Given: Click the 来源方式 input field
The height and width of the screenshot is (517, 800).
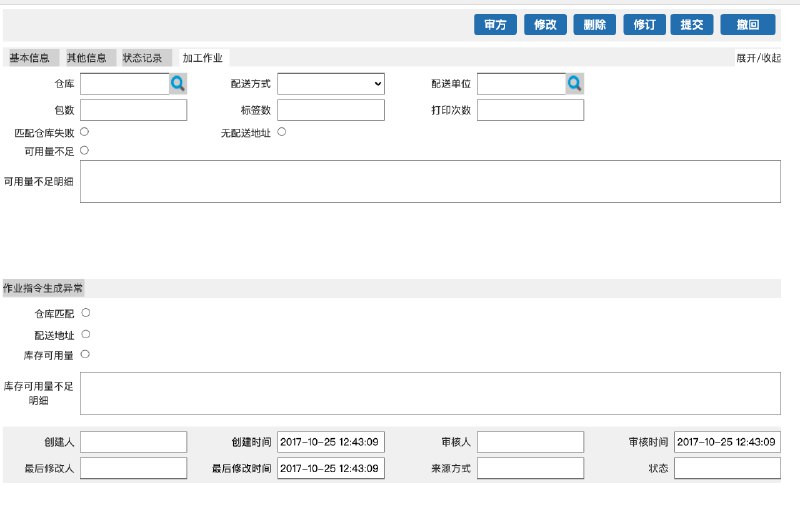Looking at the screenshot, I should (531, 468).
